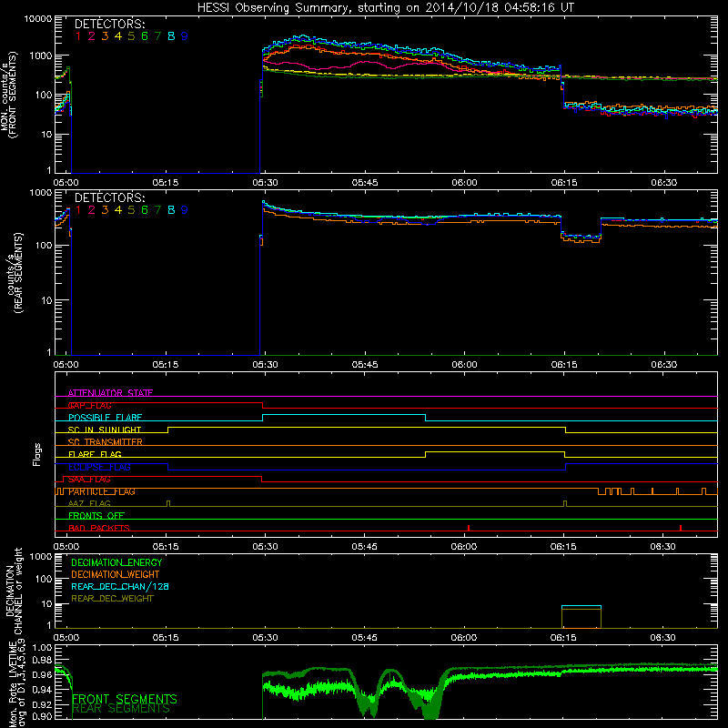Select the SC_IN_SUNLIGHT flag label
The width and height of the screenshot is (728, 728).
coord(105,430)
